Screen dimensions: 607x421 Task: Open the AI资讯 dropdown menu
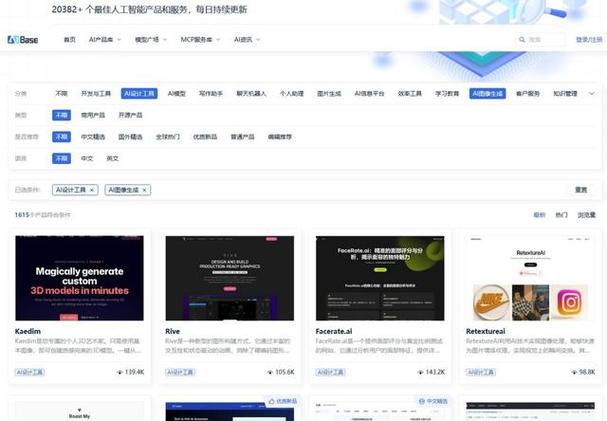(247, 39)
